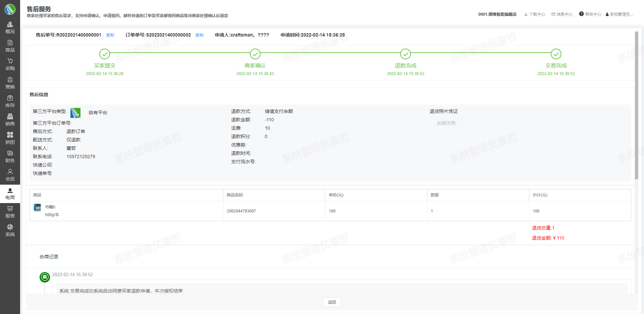
Task: Click the 单价(元) column header
Action: click(x=336, y=195)
